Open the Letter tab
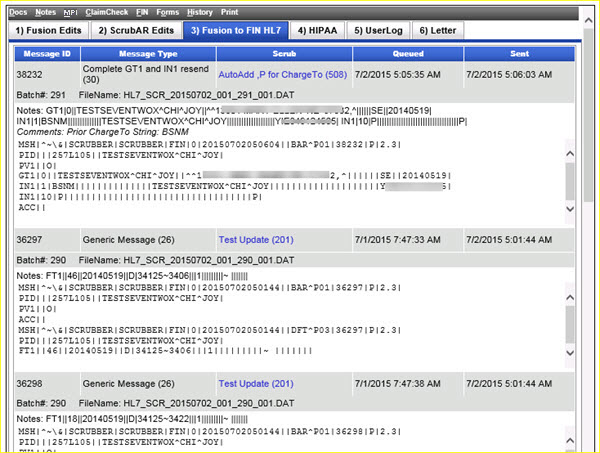Image resolution: width=600 pixels, height=453 pixels. click(x=440, y=30)
